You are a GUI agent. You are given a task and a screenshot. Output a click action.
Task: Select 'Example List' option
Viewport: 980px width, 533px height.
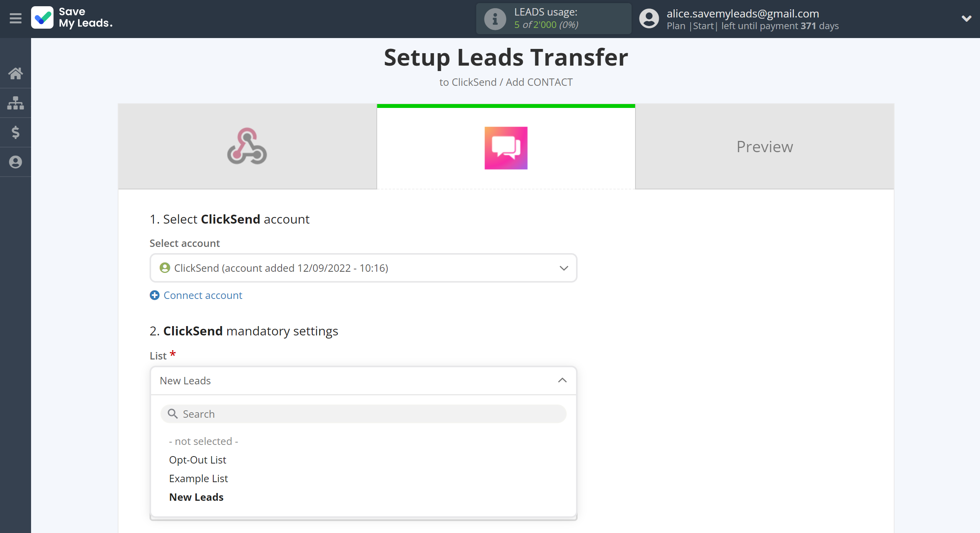(x=198, y=478)
